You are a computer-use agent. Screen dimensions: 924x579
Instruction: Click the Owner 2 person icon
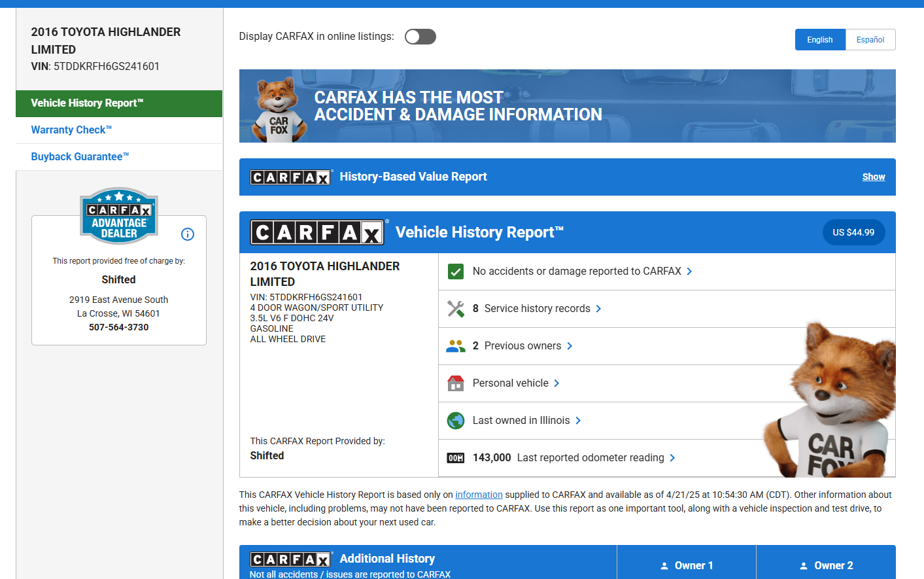click(804, 566)
